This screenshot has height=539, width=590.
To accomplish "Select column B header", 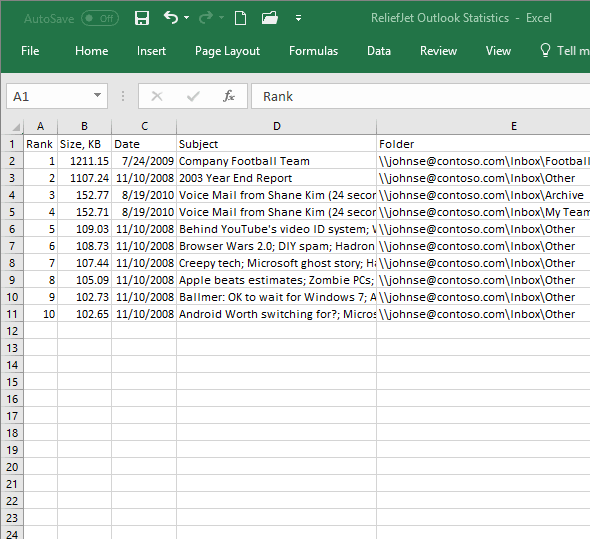I will pos(84,126).
